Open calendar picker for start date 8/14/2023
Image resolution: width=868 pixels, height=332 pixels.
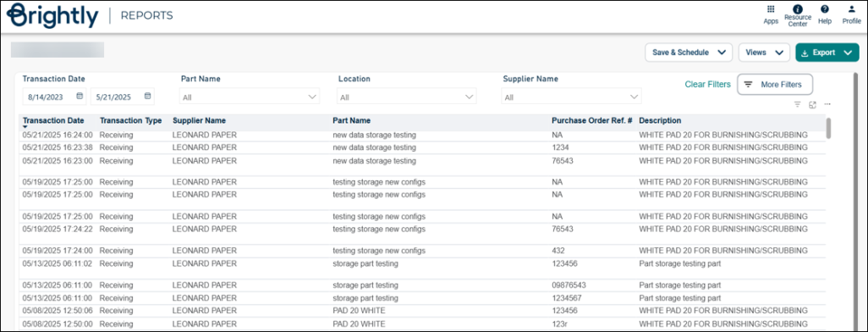click(80, 96)
